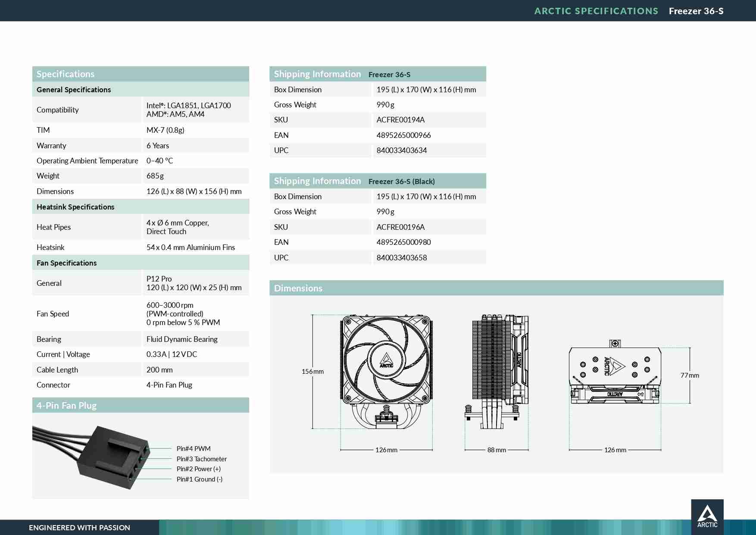Image resolution: width=756 pixels, height=535 pixels.
Task: Select the top-view cooler drawing beside 77 mm
Action: [615, 372]
